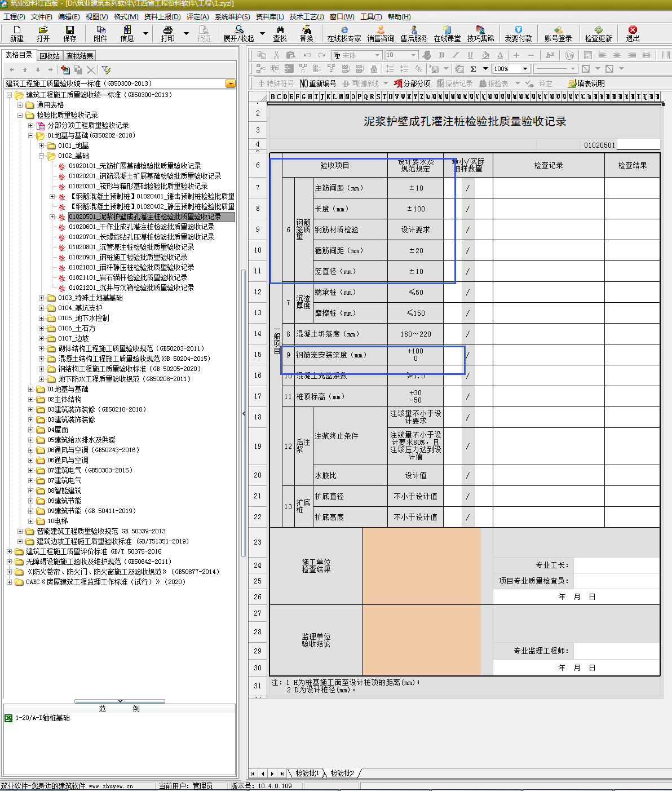Image resolution: width=672 pixels, height=791 pixels.
Task: Expand the 0101_地基 tree folder
Action: click(x=42, y=145)
